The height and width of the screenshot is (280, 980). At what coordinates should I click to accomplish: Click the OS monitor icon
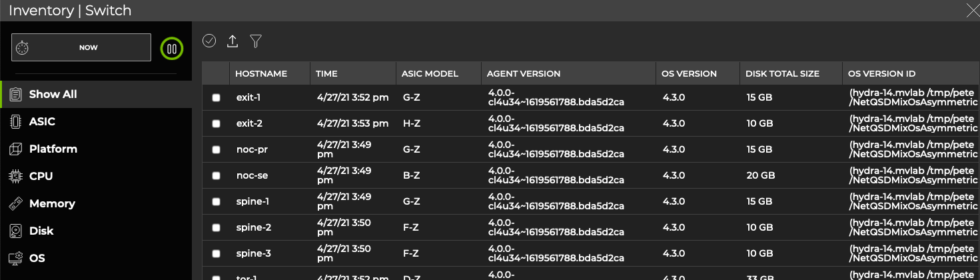point(15,258)
